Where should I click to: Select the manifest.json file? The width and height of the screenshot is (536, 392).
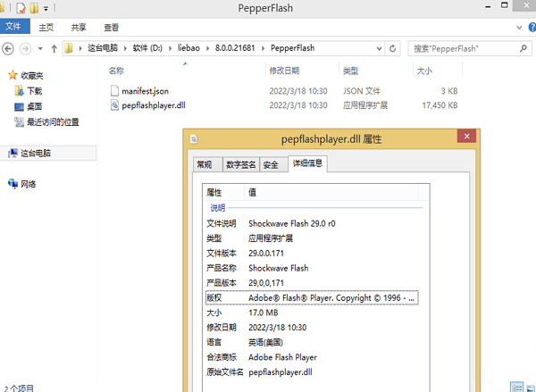(146, 91)
